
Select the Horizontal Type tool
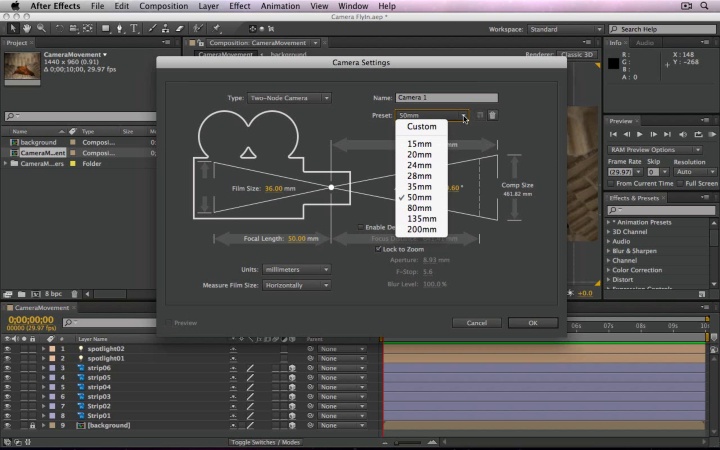(x=134, y=28)
